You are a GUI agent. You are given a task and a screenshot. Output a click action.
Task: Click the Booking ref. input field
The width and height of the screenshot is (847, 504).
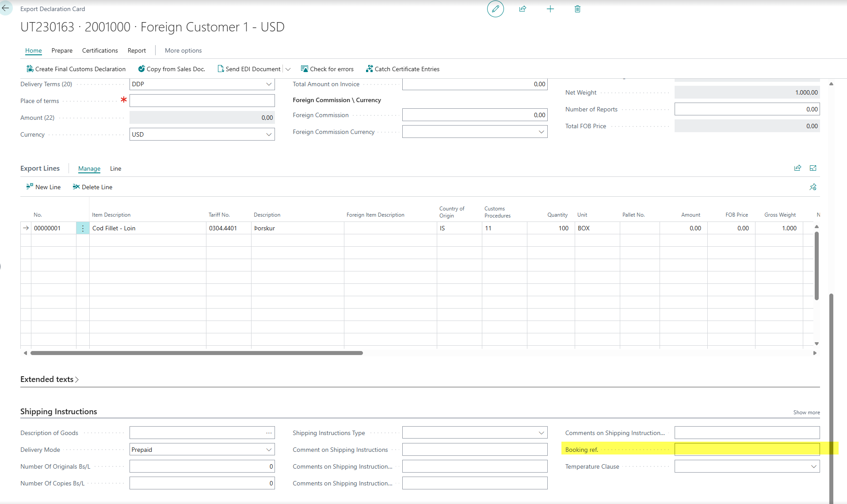tap(747, 450)
